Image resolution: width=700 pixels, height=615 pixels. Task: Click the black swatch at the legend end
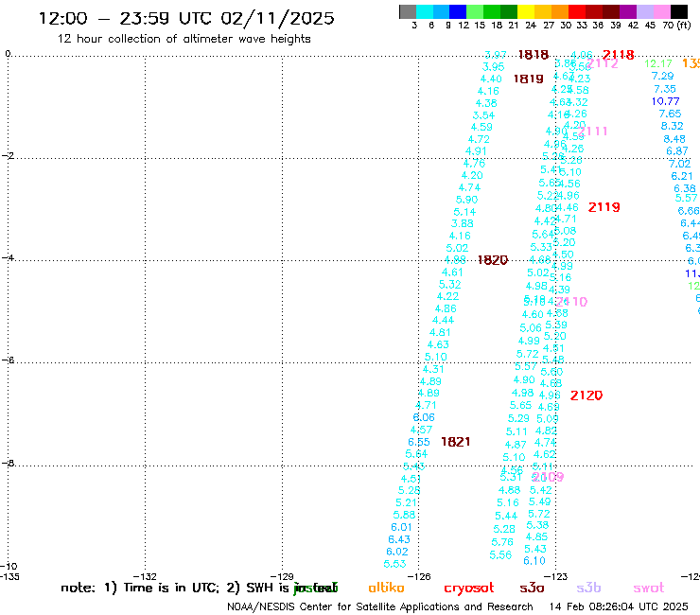(x=679, y=11)
